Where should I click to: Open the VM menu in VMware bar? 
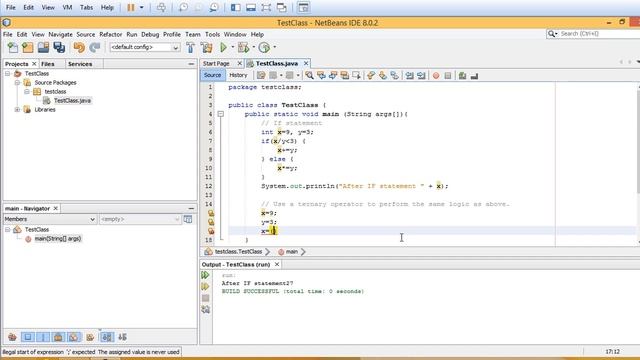pos(67,7)
